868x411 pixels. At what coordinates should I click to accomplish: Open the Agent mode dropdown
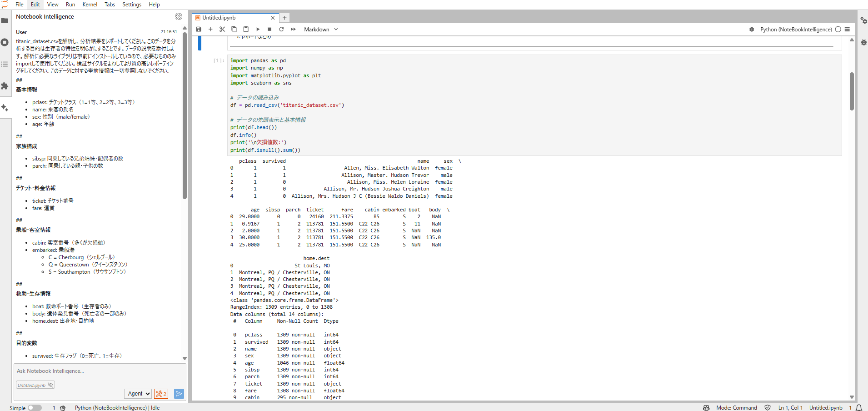pyautogui.click(x=138, y=394)
